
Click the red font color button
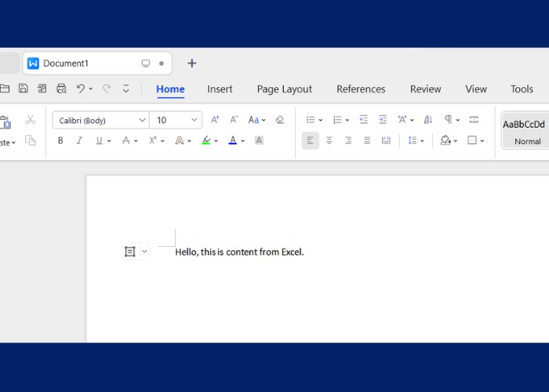232,140
